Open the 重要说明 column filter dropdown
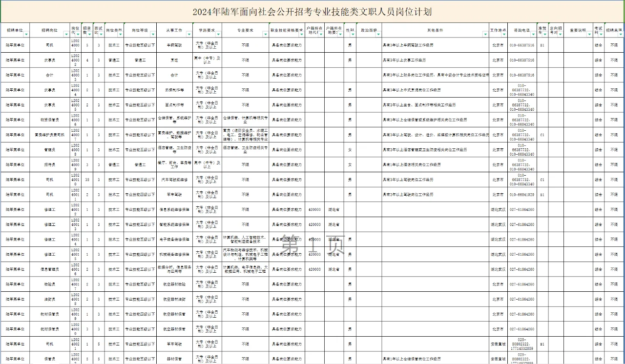Image resolution: width=625 pixels, height=364 pixels. (x=589, y=35)
